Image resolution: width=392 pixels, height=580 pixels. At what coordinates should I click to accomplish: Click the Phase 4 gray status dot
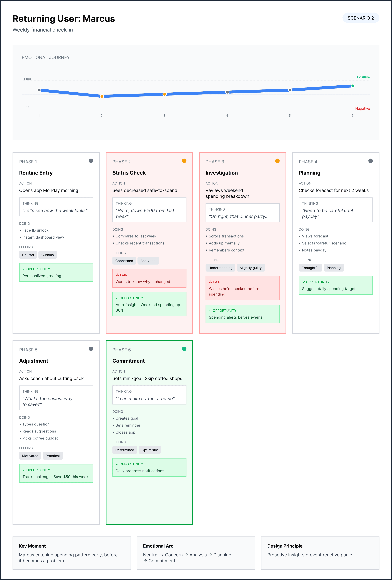pyautogui.click(x=370, y=161)
